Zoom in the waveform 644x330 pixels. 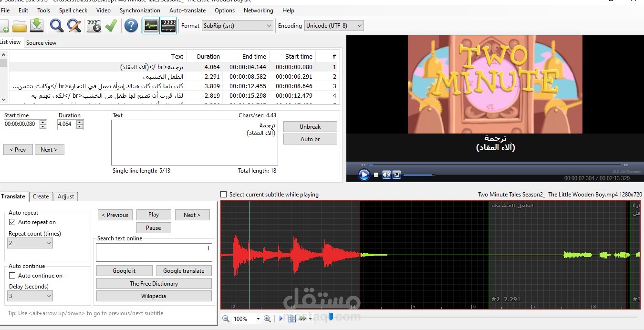pos(267,319)
